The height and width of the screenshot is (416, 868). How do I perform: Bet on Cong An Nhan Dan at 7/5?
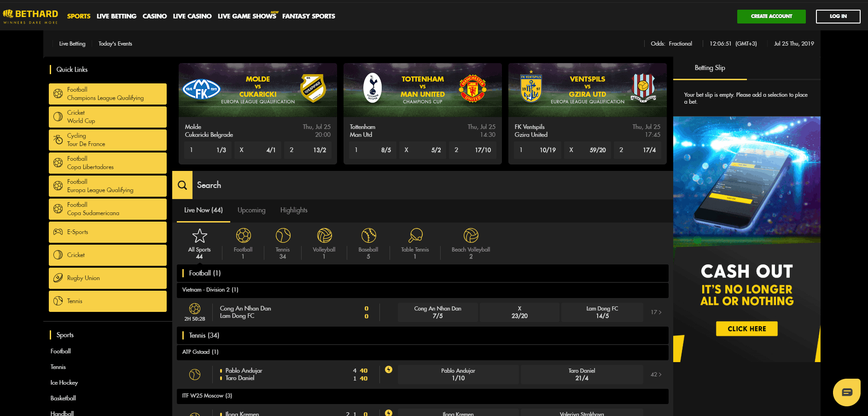(x=438, y=312)
